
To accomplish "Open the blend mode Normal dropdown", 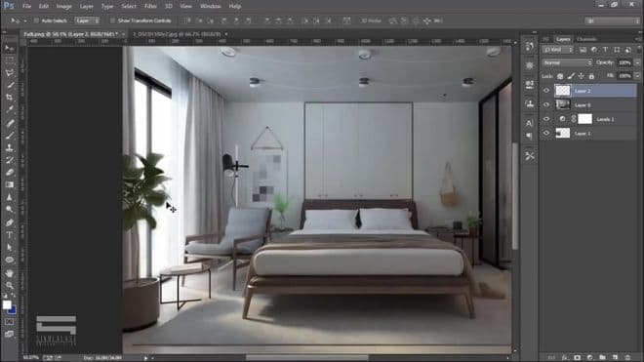I will click(x=567, y=62).
